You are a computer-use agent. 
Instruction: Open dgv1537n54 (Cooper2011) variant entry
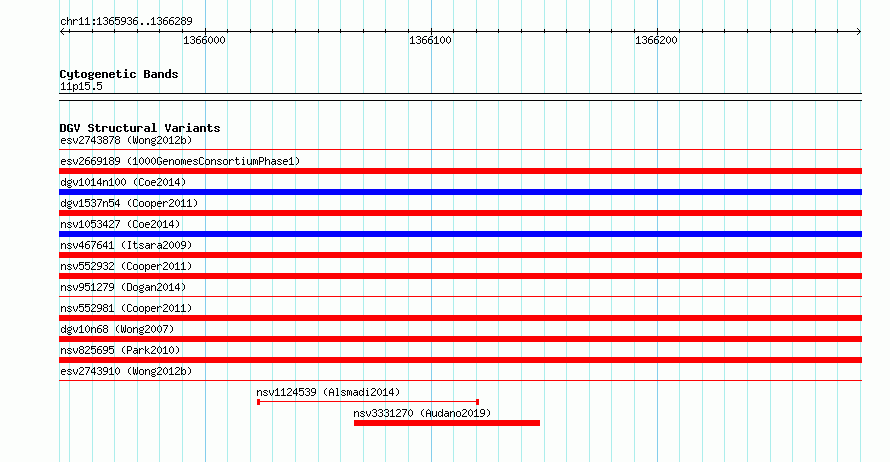click(x=129, y=203)
